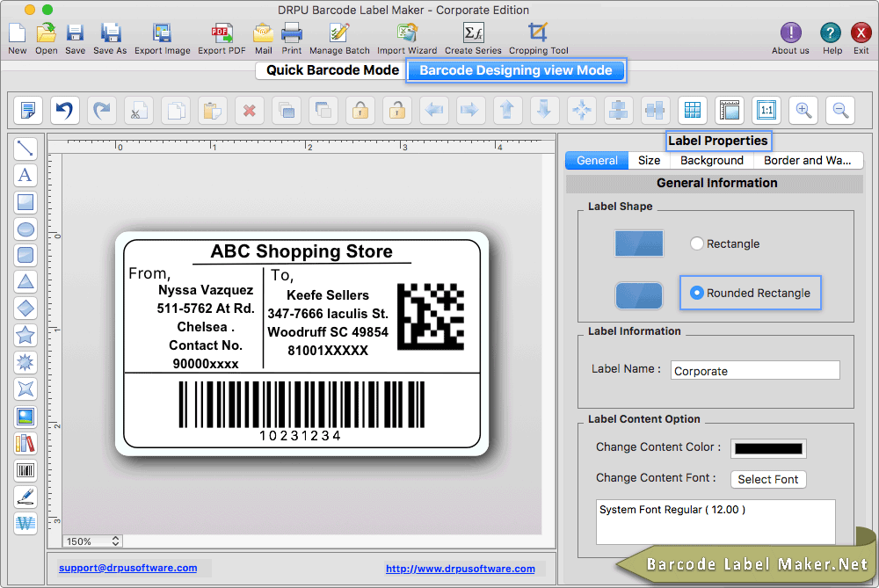Click the Nyssa Vazquez sender text
879x588 pixels.
[x=205, y=290]
